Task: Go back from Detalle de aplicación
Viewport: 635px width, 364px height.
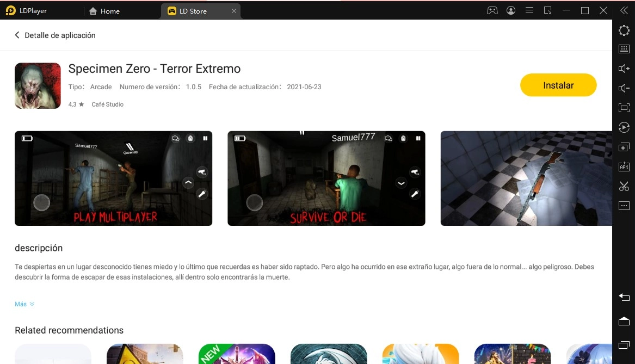Action: [17, 35]
